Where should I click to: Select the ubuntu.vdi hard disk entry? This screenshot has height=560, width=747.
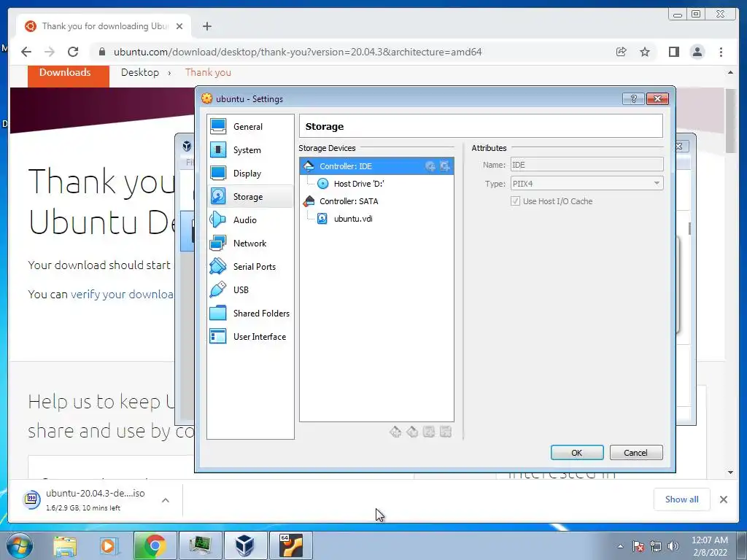click(353, 219)
